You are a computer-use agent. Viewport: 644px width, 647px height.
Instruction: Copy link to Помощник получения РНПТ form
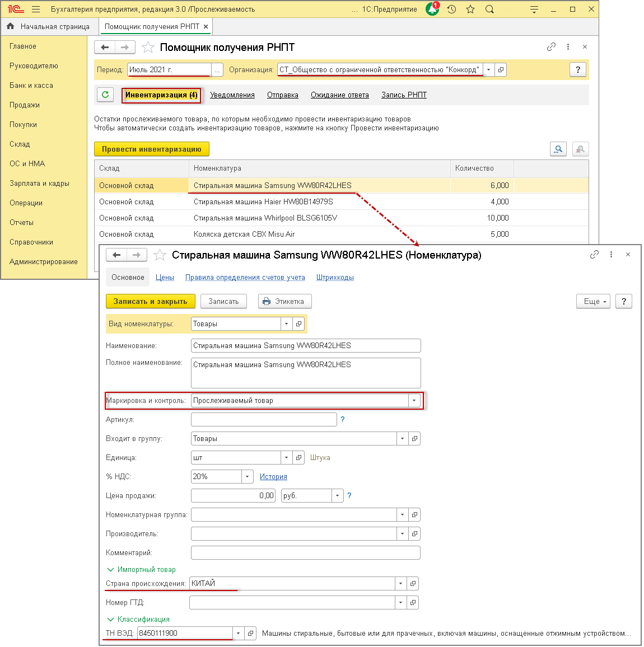click(551, 46)
